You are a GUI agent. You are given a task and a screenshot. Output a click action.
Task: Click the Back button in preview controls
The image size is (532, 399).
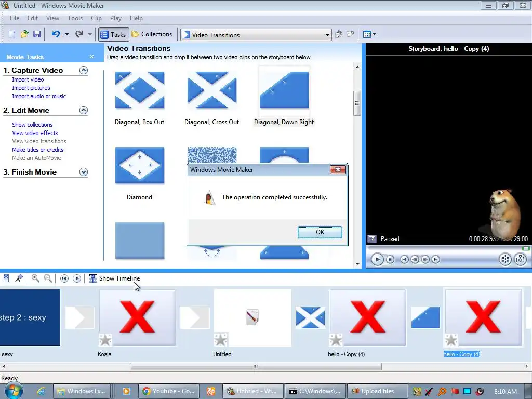pyautogui.click(x=404, y=260)
